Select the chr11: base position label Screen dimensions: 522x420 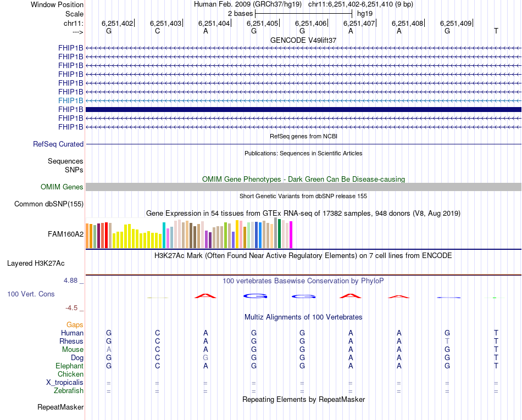[x=73, y=23]
